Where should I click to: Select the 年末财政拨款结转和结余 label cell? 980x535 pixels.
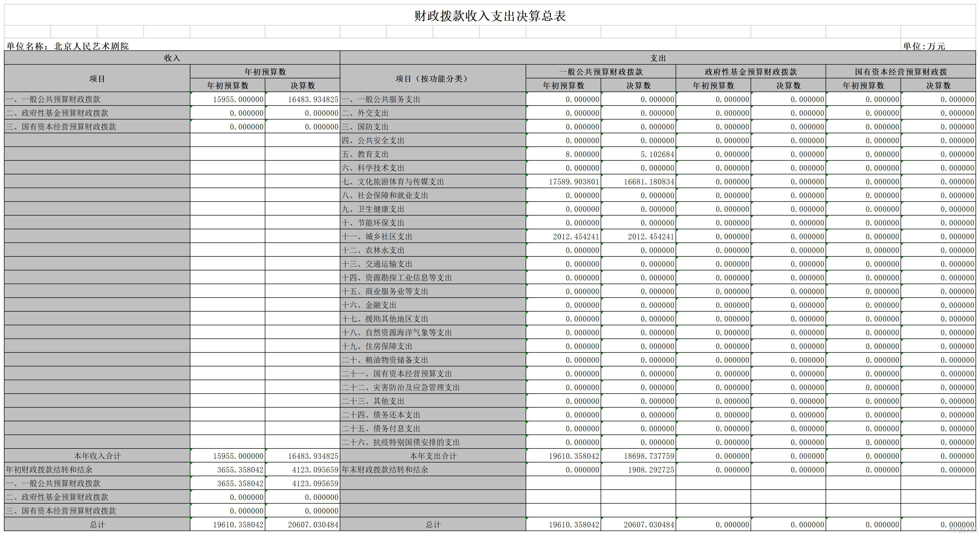433,469
